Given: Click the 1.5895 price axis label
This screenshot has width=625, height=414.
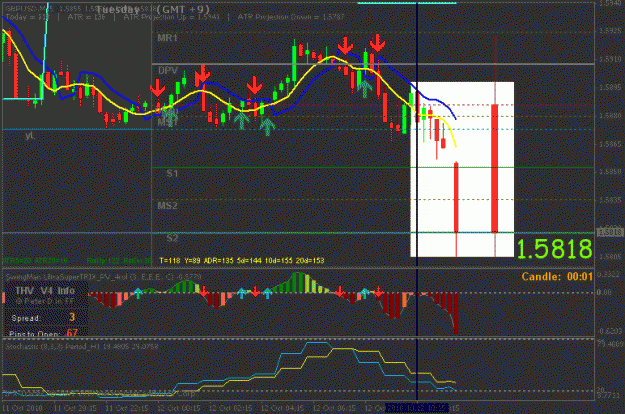Looking at the screenshot, I should [610, 87].
